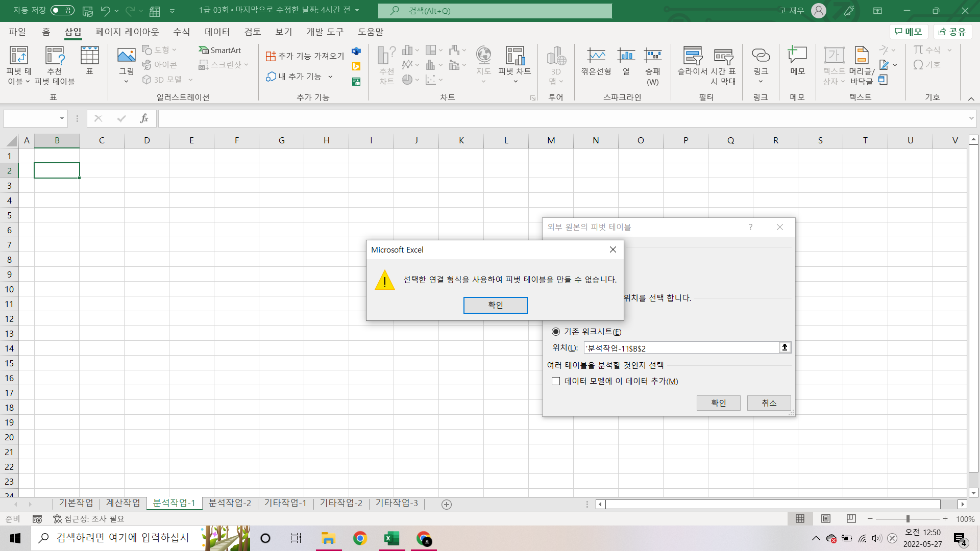Expand the Link dropdown arrow

761,82
